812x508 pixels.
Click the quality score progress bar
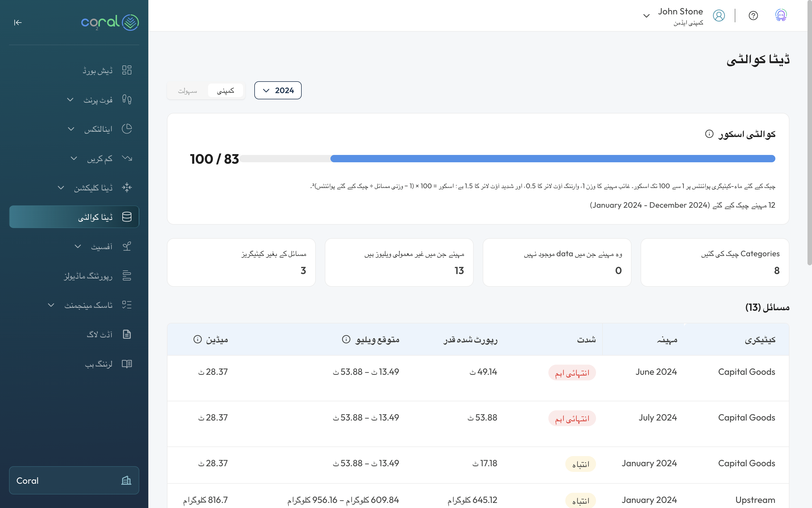(507, 159)
